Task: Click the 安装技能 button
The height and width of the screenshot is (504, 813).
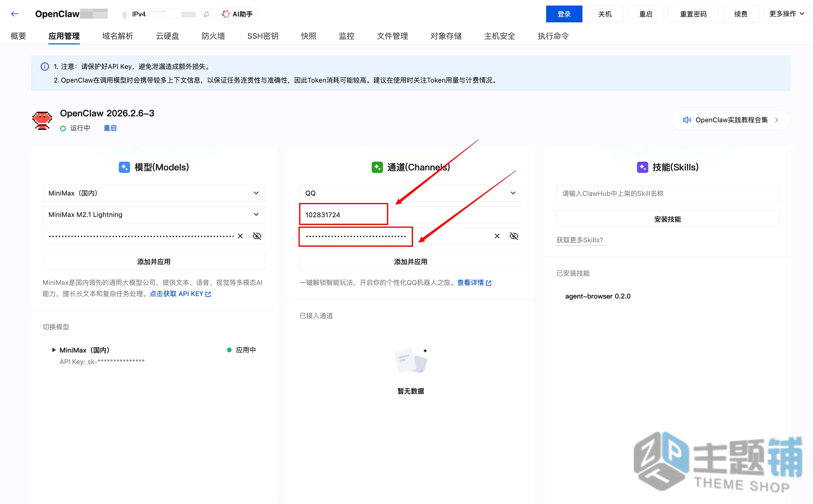Action: click(667, 219)
